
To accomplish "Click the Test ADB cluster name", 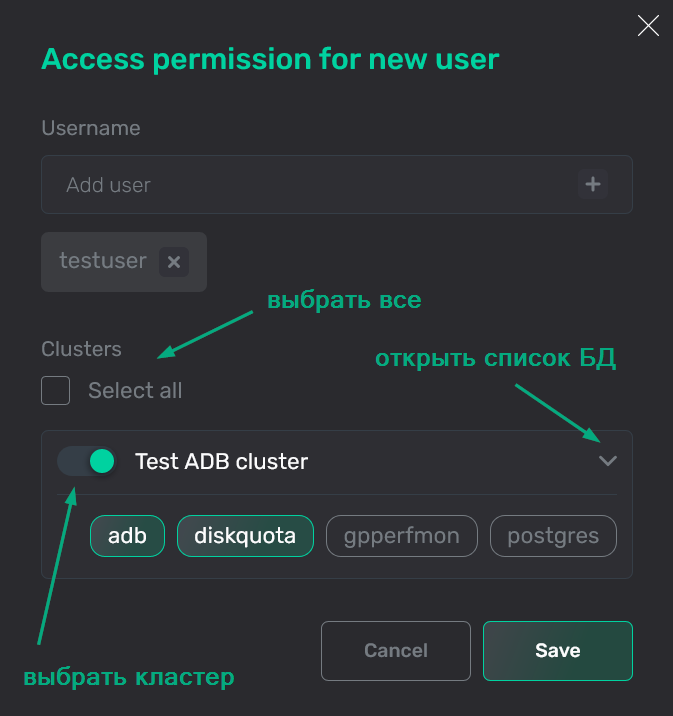I will pos(221,461).
